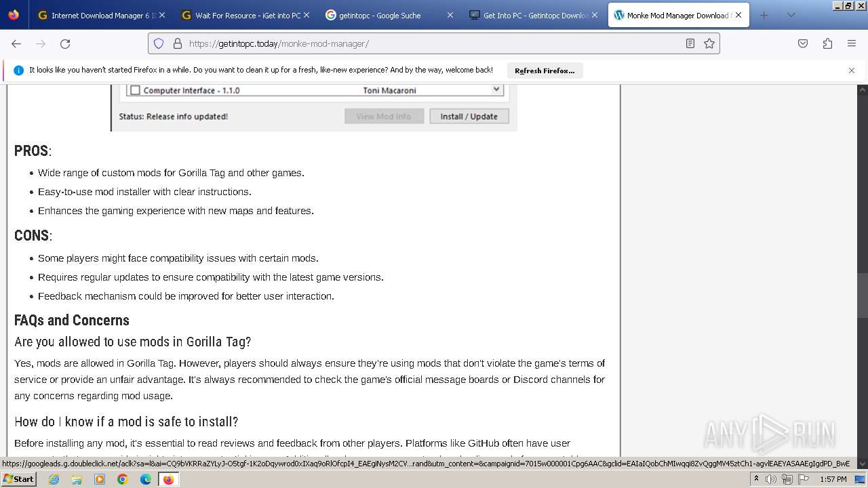Click the Refresh Firefox button

pos(545,70)
